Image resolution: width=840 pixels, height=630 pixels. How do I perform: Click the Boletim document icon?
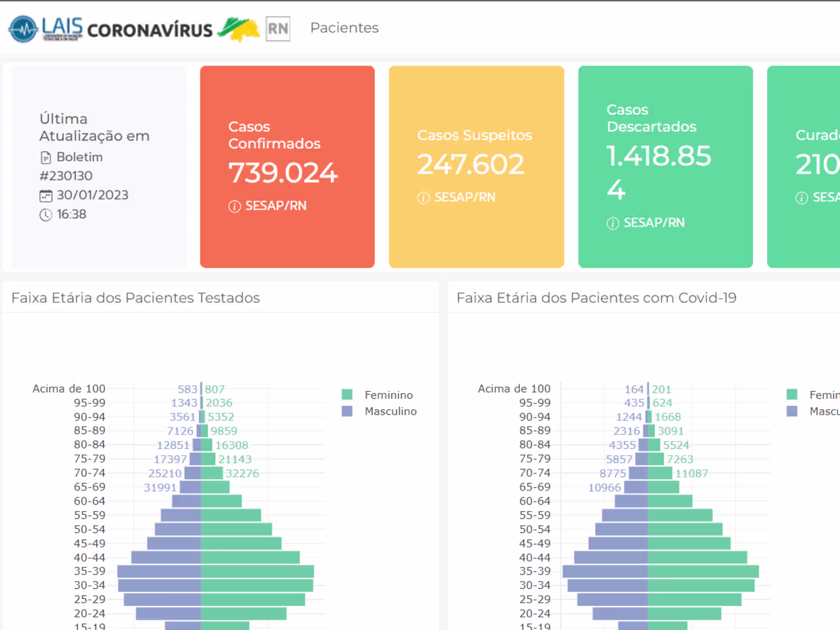[x=46, y=157]
